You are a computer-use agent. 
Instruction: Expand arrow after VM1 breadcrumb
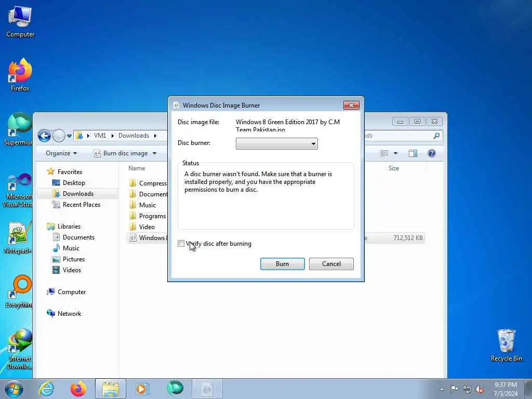(x=112, y=136)
